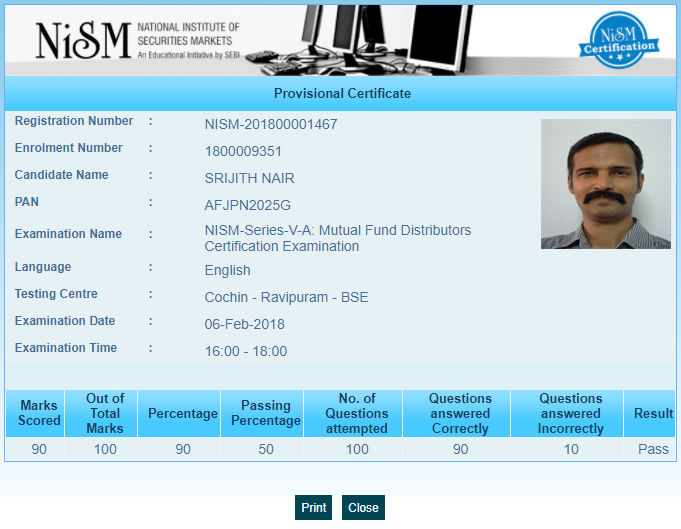Select examination time 16:00 - 18:00
The height and width of the screenshot is (529, 681).
(246, 351)
